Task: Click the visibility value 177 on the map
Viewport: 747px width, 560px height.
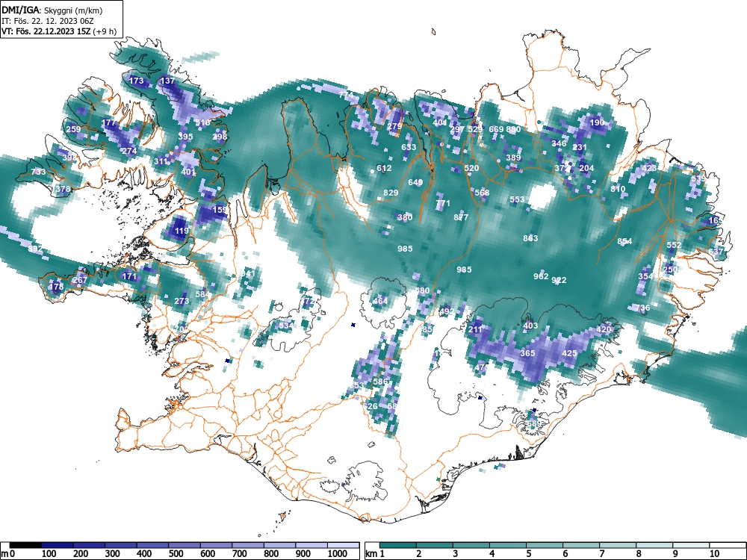Action: click(108, 122)
